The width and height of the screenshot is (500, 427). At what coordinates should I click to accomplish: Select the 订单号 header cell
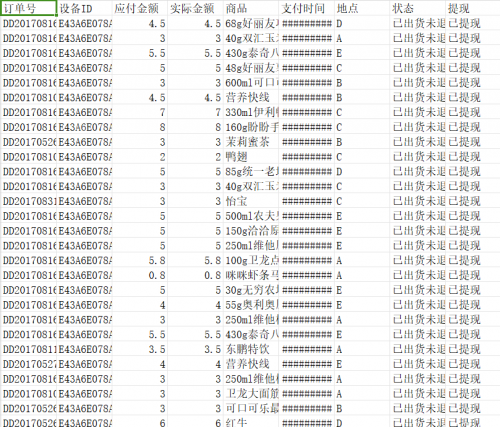click(x=28, y=8)
